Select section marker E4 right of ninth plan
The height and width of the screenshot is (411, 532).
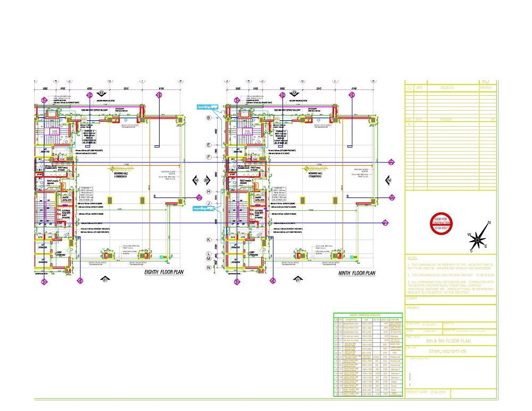388,181
